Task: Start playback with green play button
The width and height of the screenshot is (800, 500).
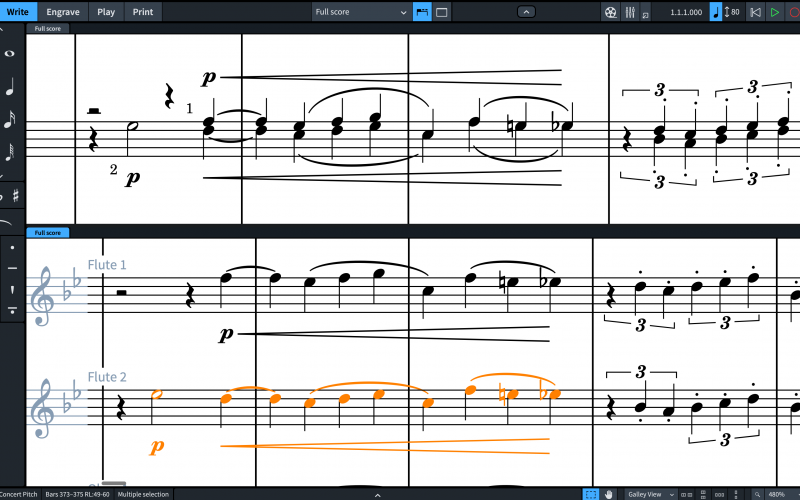Action: (x=774, y=12)
